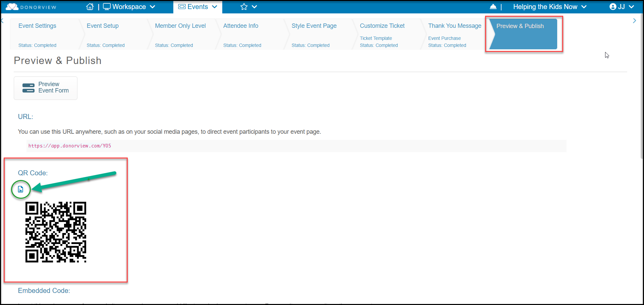The height and width of the screenshot is (305, 644).
Task: Click the Event Purchase link
Action: (444, 38)
